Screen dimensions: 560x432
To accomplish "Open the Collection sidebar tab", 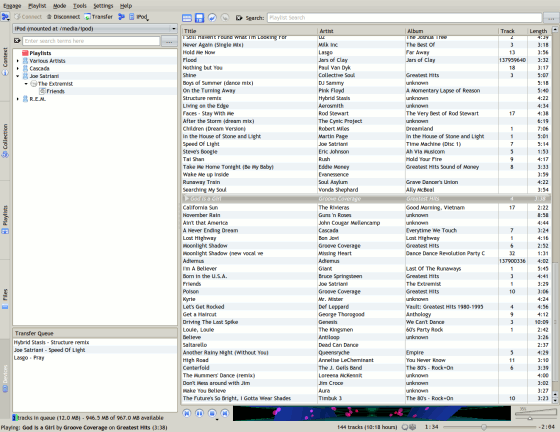I will coord(5,141).
